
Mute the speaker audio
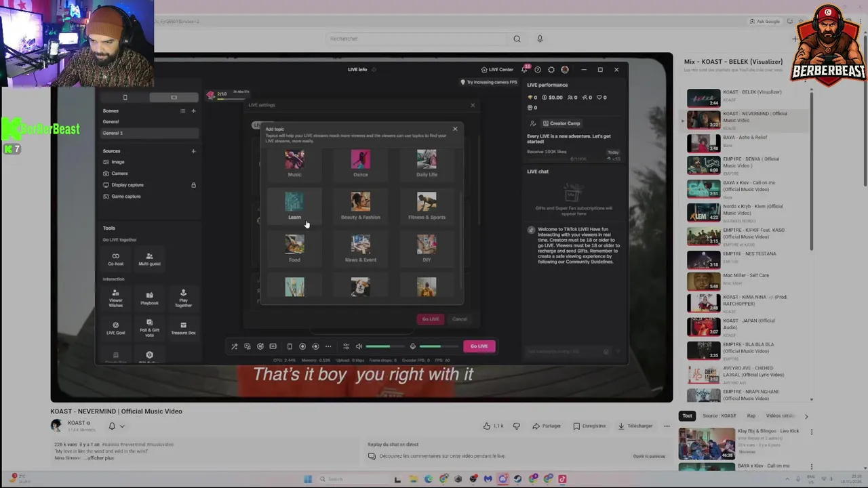[x=359, y=346]
